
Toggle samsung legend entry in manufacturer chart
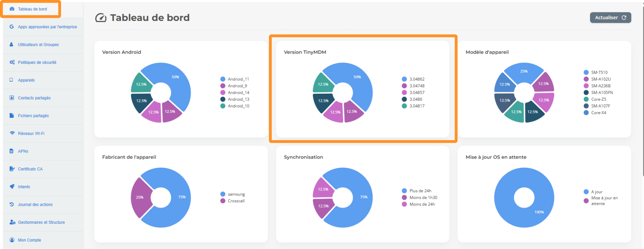coord(236,194)
